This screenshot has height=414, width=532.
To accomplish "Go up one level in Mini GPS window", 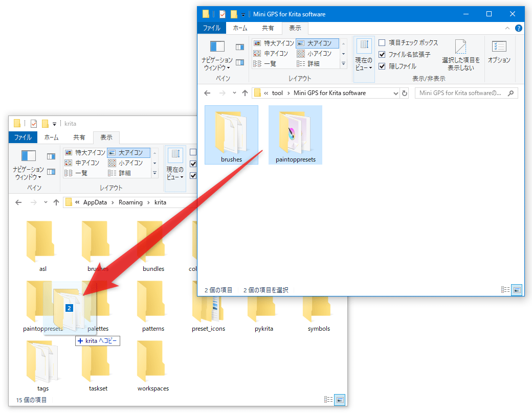I will pos(245,93).
